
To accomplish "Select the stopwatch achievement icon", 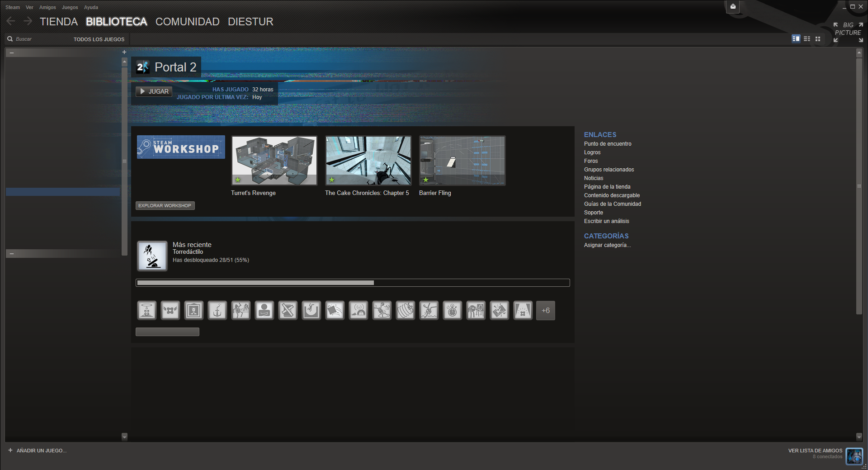I will [453, 310].
